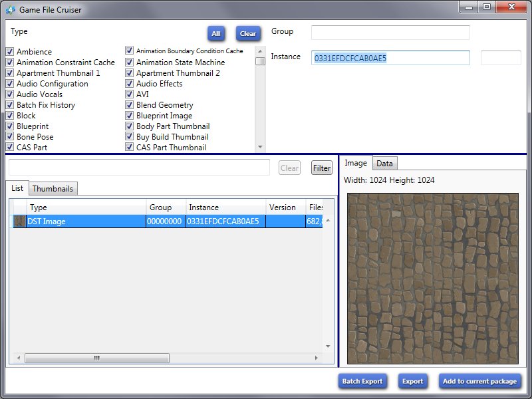Screen dimensions: 532x399
Task: Toggle the Animation Constraint Cache checkbox
Action: click(x=10, y=63)
